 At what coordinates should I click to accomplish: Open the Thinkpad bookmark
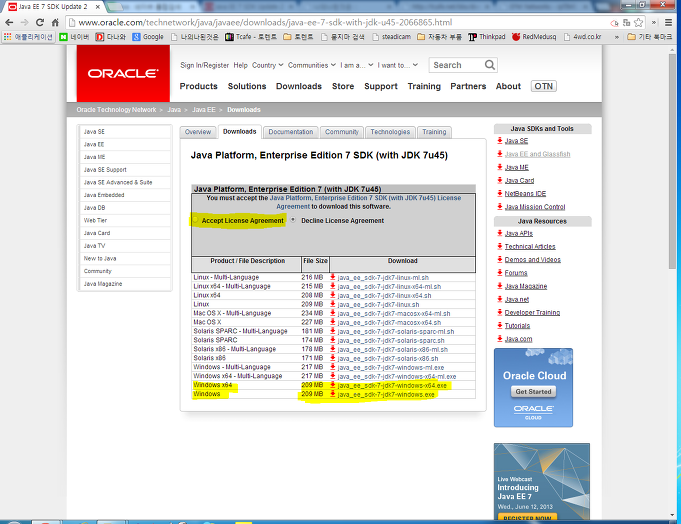[486, 37]
